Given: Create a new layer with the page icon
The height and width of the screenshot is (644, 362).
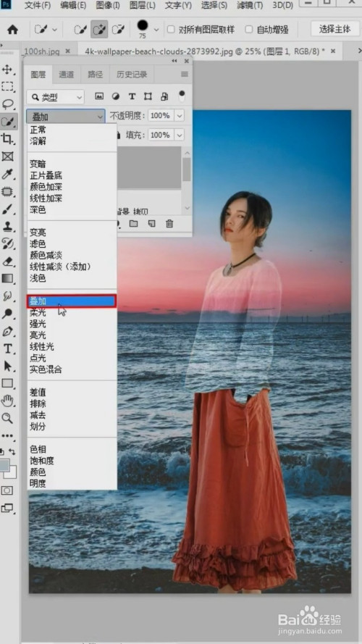Looking at the screenshot, I should (152, 223).
